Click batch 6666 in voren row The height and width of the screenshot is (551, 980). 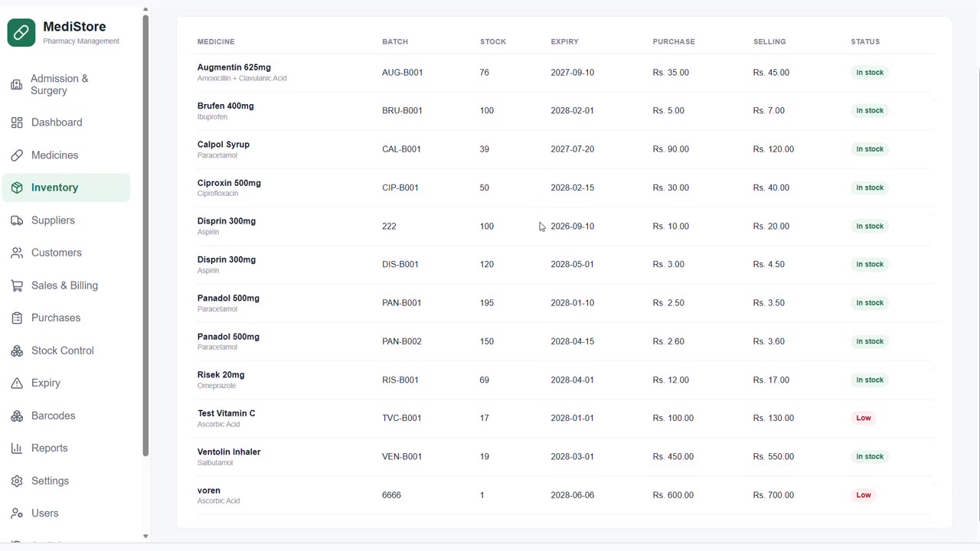391,495
